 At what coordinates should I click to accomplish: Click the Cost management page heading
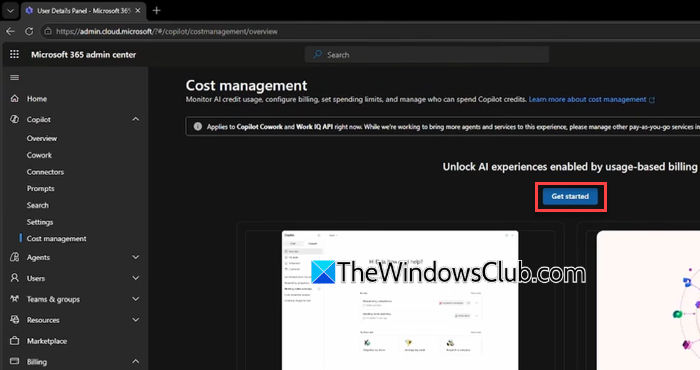(x=246, y=85)
